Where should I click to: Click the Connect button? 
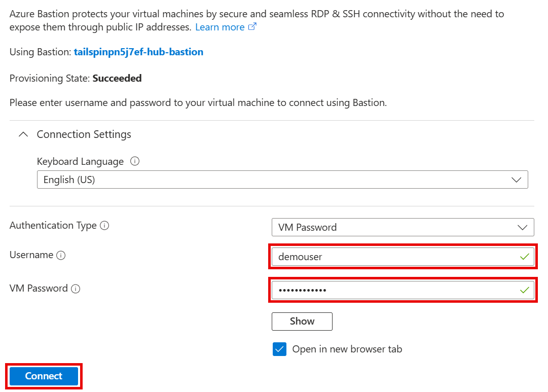pyautogui.click(x=44, y=376)
